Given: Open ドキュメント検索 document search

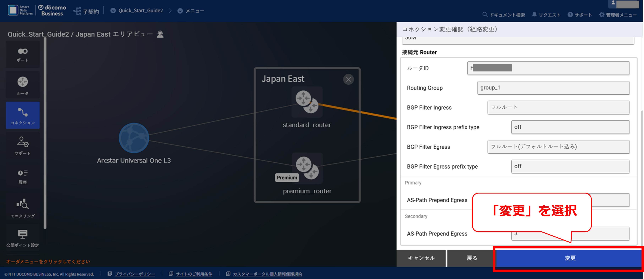Looking at the screenshot, I should coord(503,15).
